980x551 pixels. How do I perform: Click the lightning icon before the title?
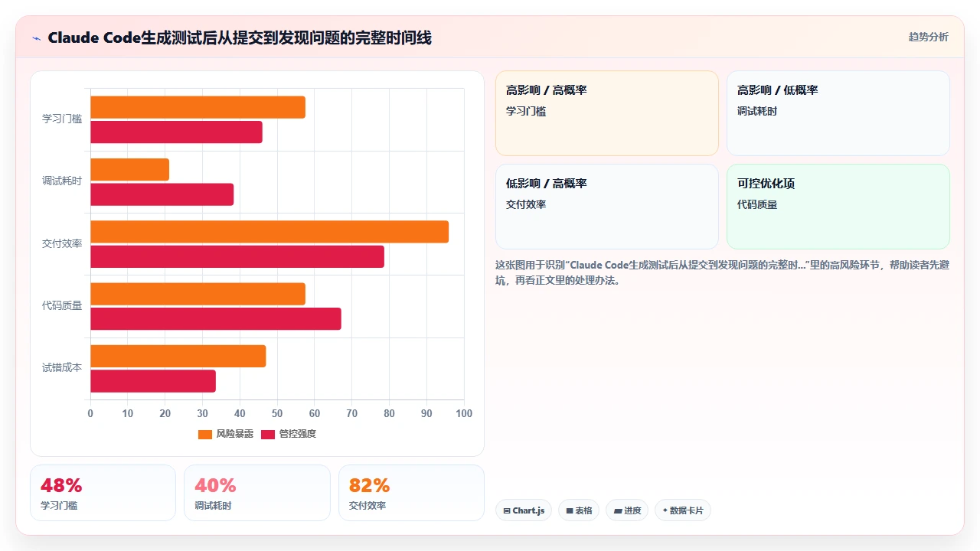click(37, 38)
